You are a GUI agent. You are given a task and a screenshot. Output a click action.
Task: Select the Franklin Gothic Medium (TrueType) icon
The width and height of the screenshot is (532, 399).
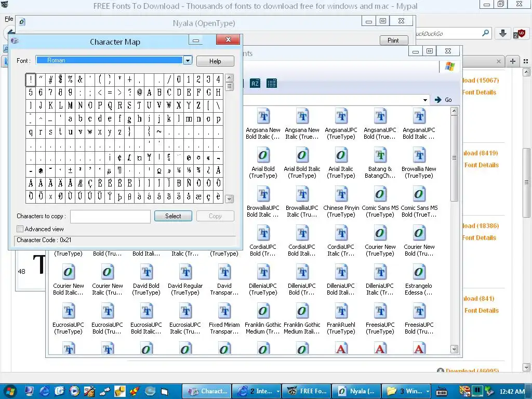(x=263, y=312)
